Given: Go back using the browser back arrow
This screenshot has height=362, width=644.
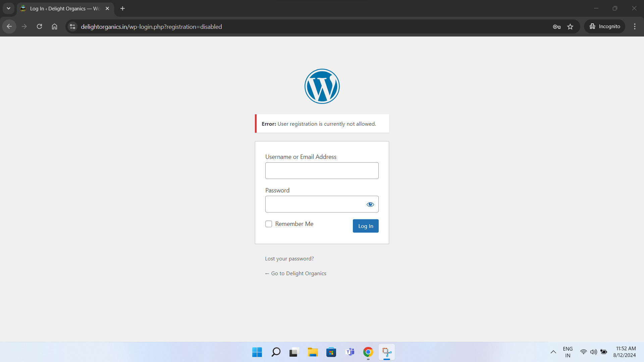Looking at the screenshot, I should pos(9,26).
